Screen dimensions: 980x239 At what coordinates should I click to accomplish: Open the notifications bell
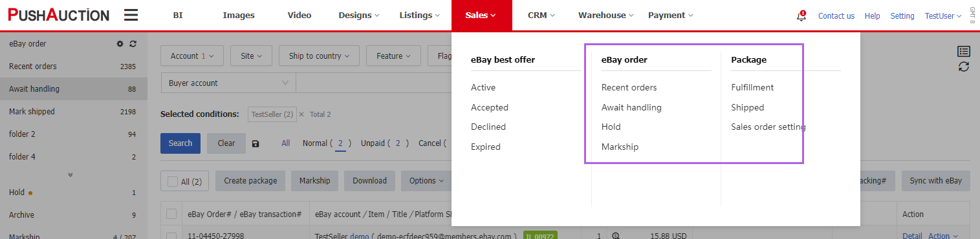(x=801, y=16)
